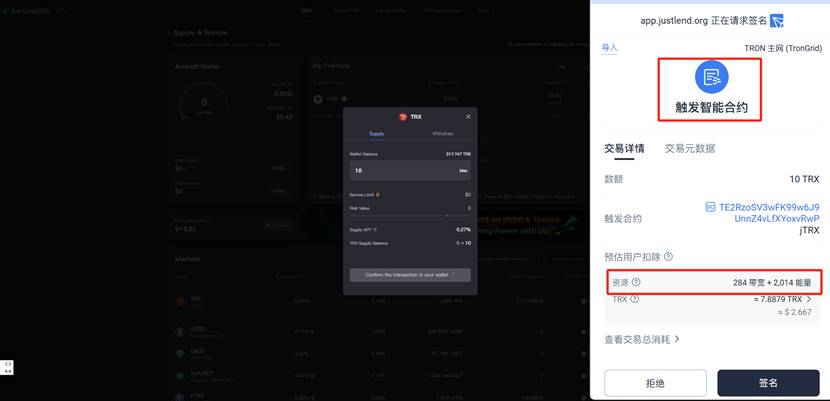Click the fullscreen icon at bottom left
This screenshot has height=401, width=830.
point(7,367)
